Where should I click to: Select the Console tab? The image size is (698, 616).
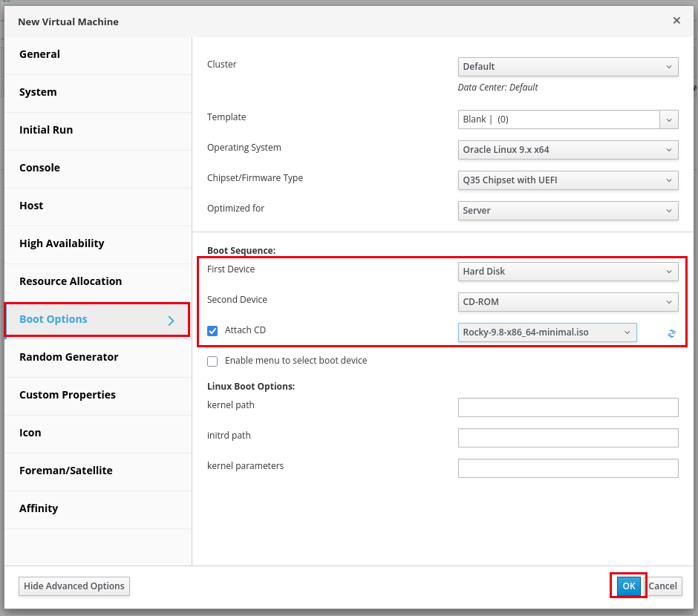(x=98, y=169)
